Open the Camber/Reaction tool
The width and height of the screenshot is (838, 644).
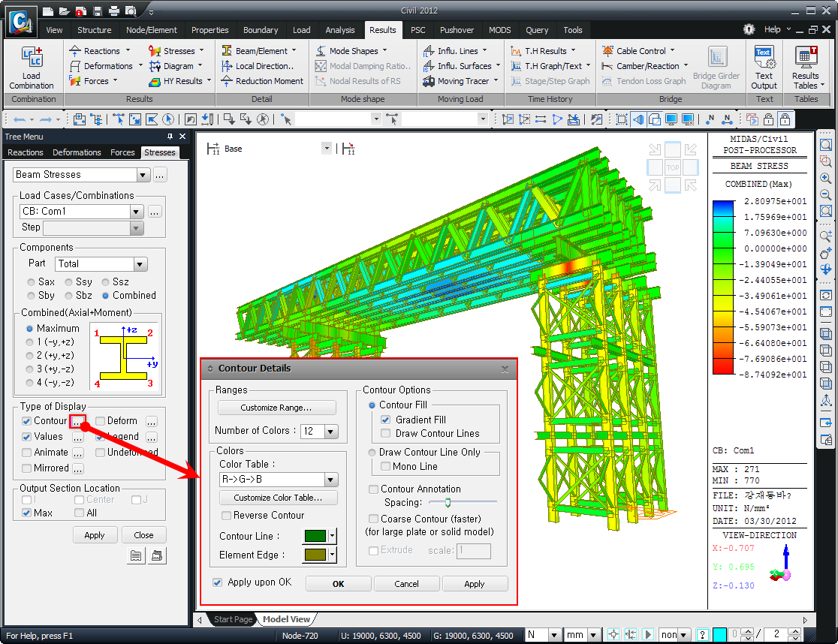click(x=645, y=66)
